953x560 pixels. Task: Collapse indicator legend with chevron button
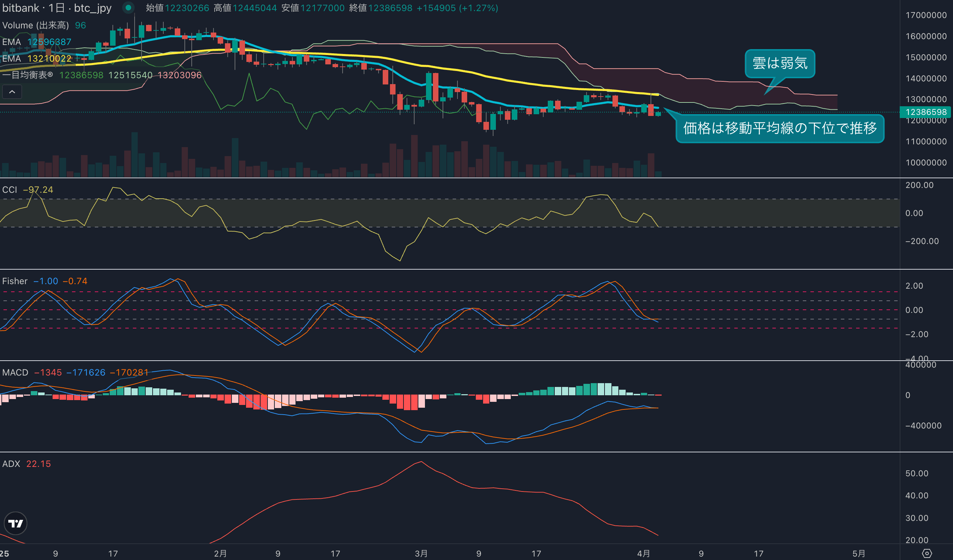click(12, 92)
